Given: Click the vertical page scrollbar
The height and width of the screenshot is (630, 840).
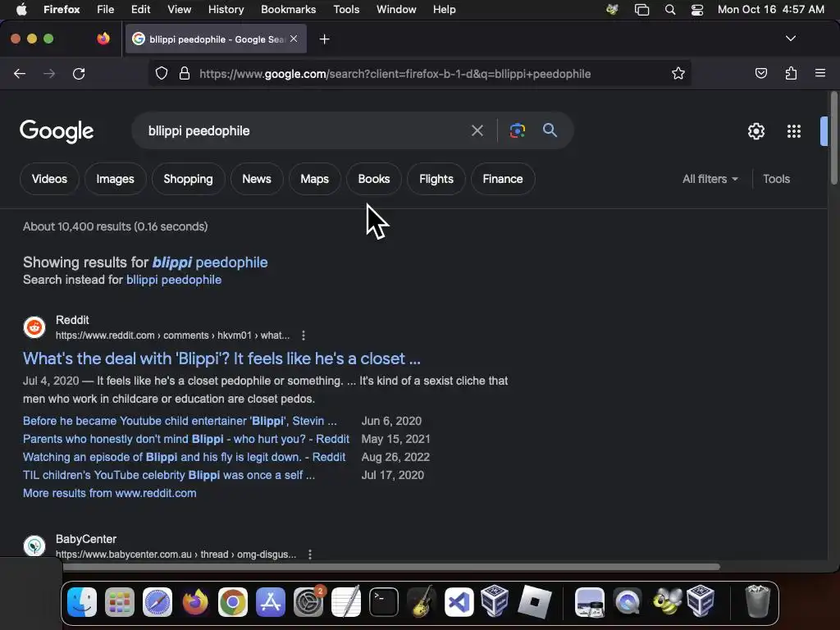Looking at the screenshot, I should coord(833,139).
